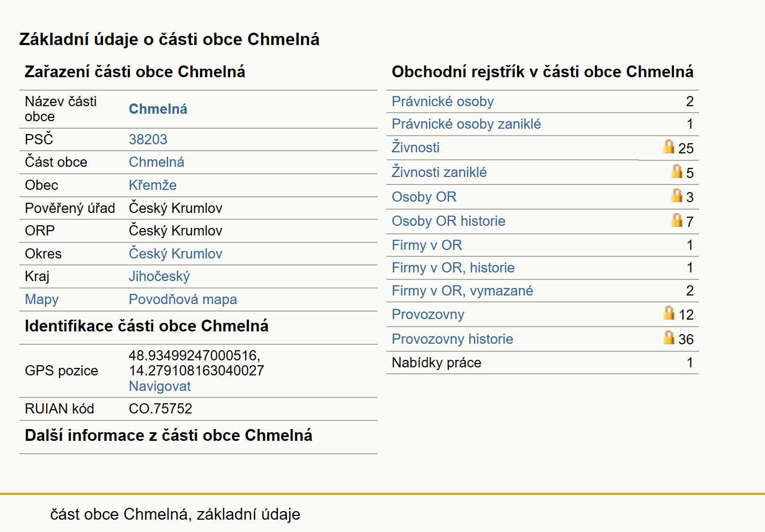Open postal code 38203 link

click(148, 139)
